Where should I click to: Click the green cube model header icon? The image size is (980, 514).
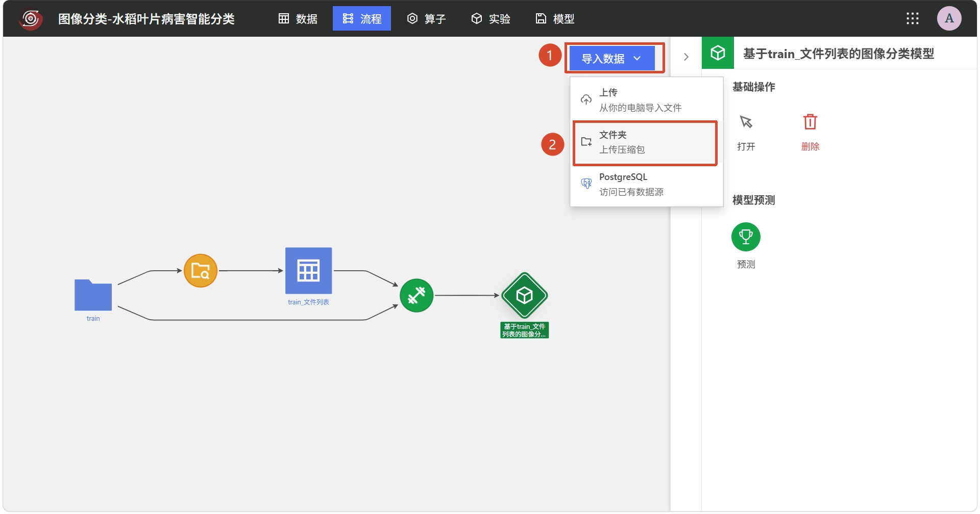point(718,53)
